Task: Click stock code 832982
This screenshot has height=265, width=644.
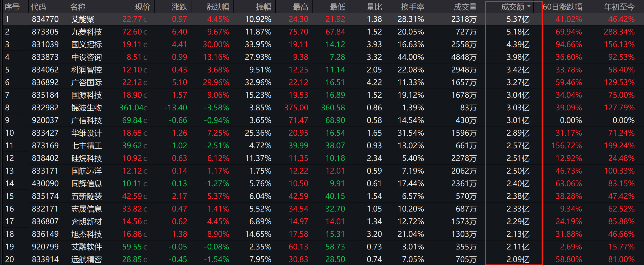Action: [x=45, y=108]
